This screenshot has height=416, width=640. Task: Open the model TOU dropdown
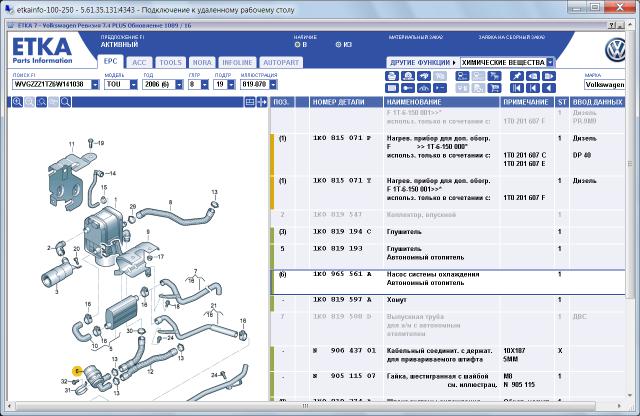133,85
